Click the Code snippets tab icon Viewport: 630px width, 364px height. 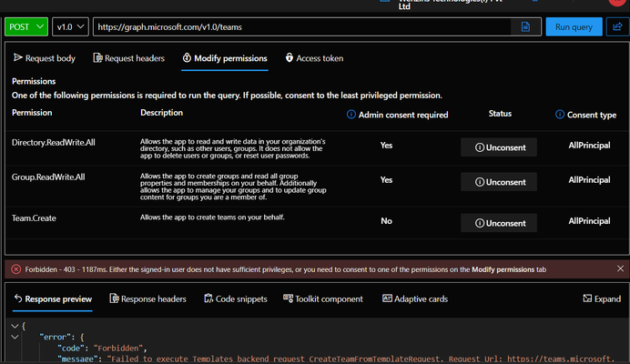[x=208, y=298]
